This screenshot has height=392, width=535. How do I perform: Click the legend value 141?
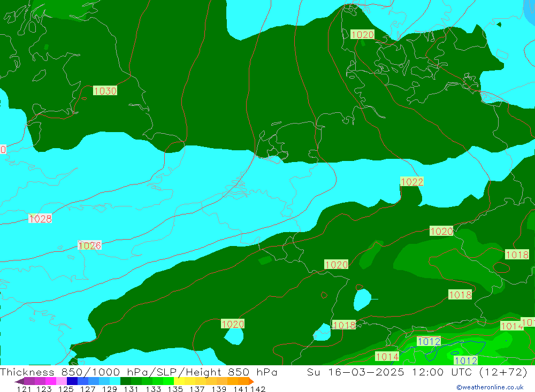(x=241, y=389)
